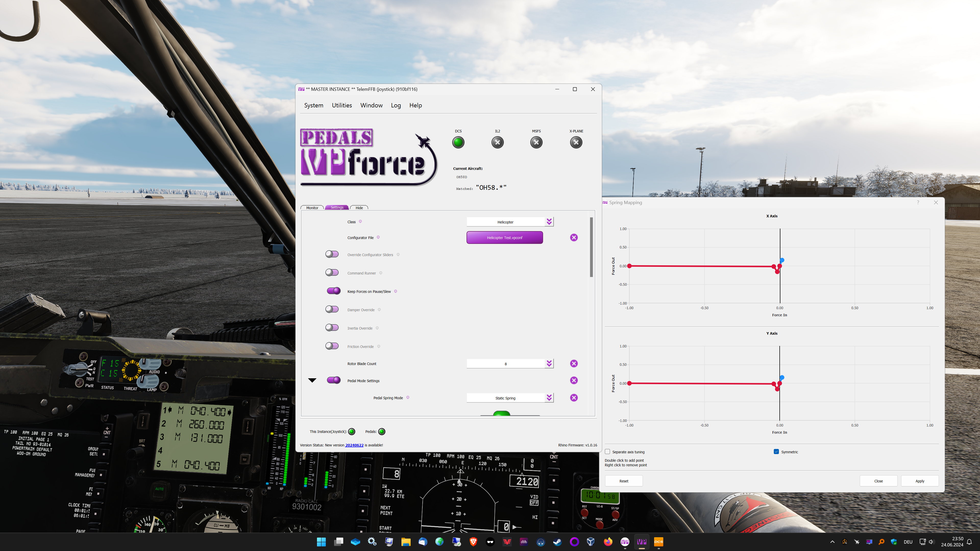Switch to the Monitor tab
980x551 pixels.
(x=312, y=208)
